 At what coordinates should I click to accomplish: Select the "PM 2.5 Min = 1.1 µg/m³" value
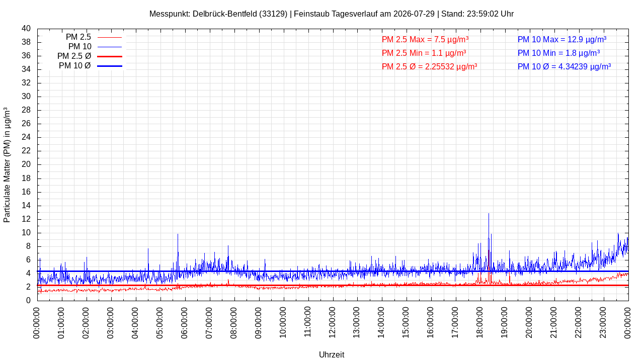coord(424,53)
